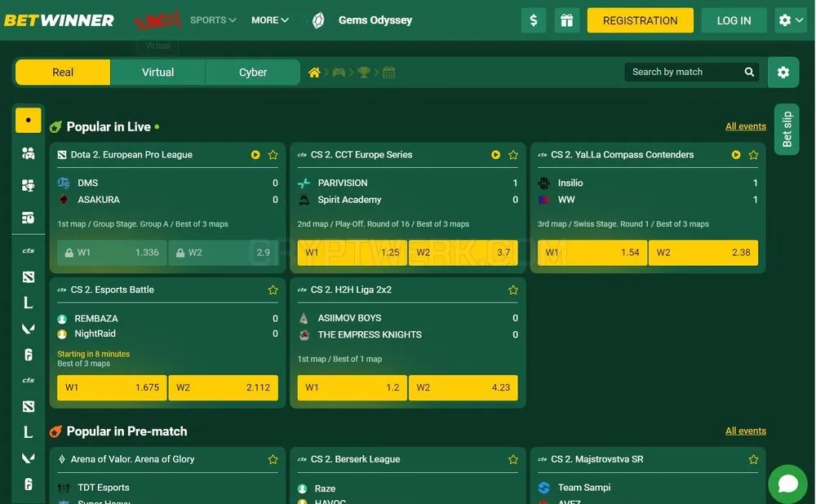Open the calendar results sidebar icon
816x504 pixels.
coord(28,218)
